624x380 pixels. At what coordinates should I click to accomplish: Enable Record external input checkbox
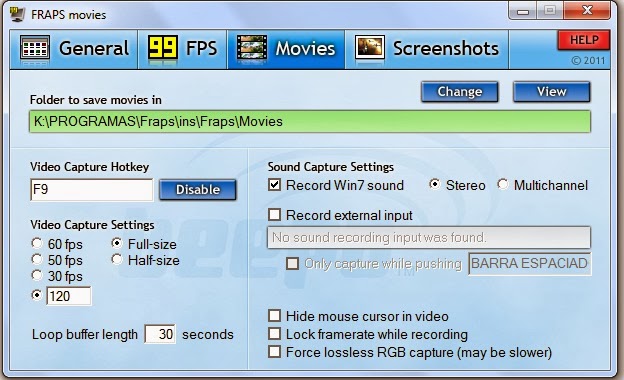pyautogui.click(x=275, y=215)
